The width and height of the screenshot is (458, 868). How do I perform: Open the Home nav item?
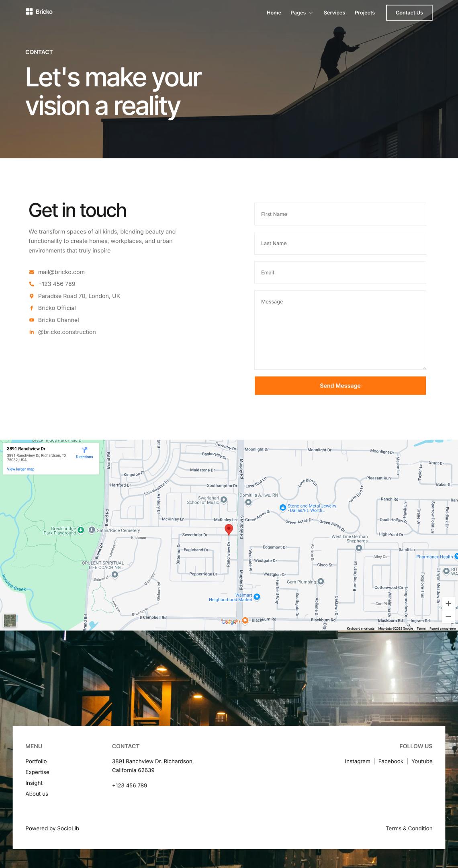[x=274, y=13]
